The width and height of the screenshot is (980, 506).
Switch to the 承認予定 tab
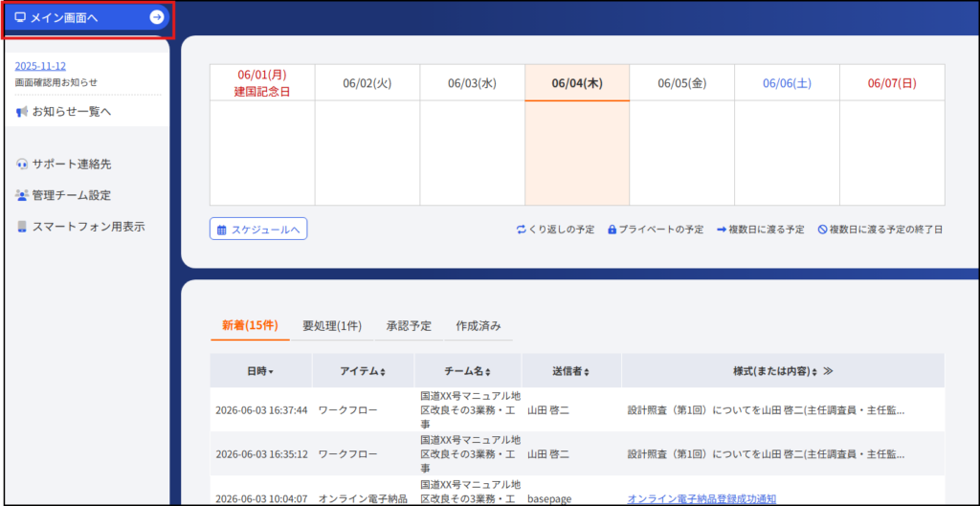point(409,325)
